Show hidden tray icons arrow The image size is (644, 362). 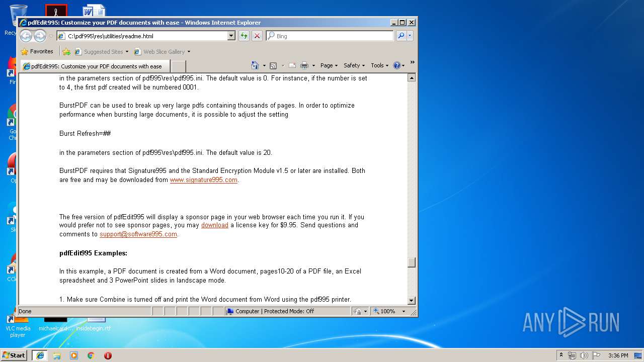tap(561, 355)
